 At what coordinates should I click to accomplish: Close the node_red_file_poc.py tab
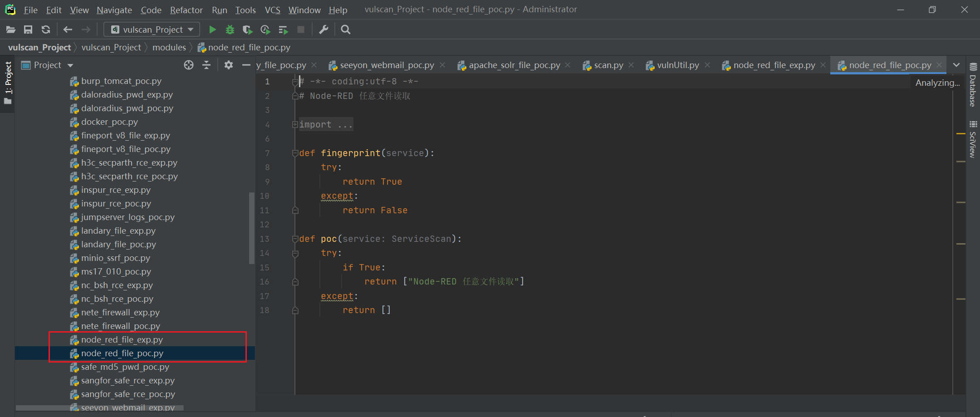point(939,65)
